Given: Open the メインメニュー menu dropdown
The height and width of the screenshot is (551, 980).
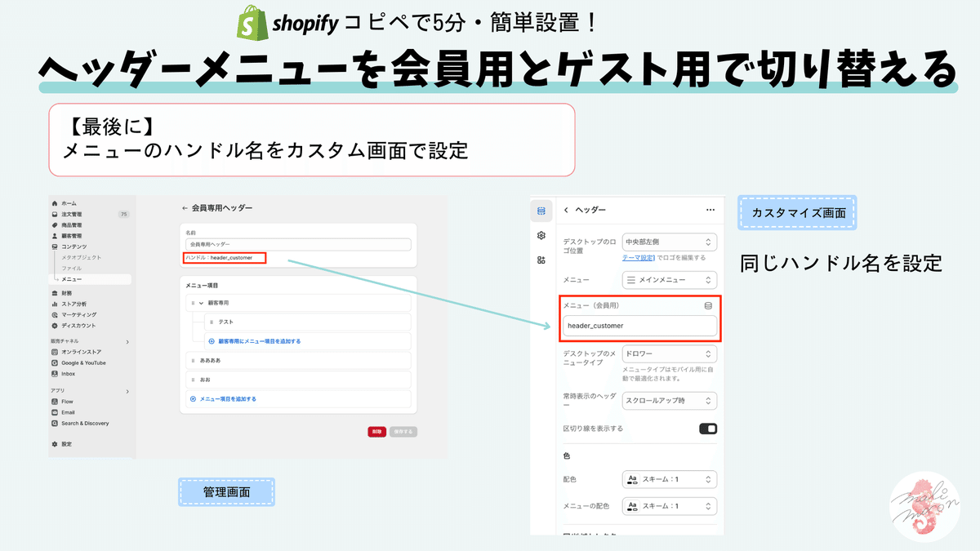Looking at the screenshot, I should [670, 280].
